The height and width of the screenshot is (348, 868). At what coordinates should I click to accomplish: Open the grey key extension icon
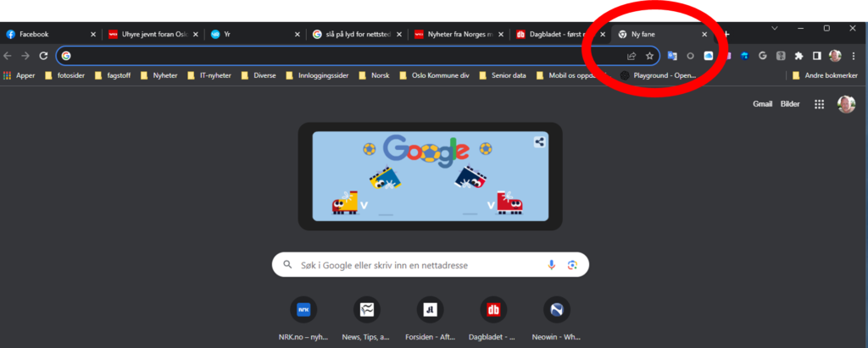[781, 56]
